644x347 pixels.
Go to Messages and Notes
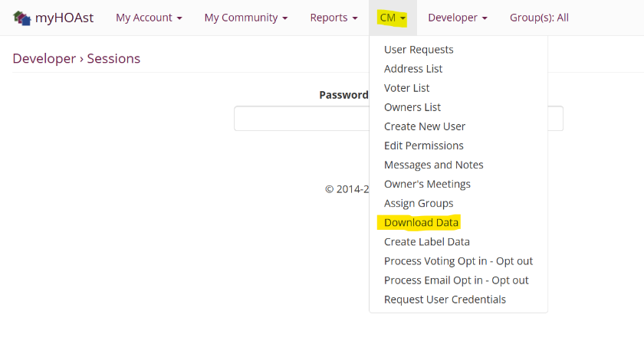click(x=434, y=165)
